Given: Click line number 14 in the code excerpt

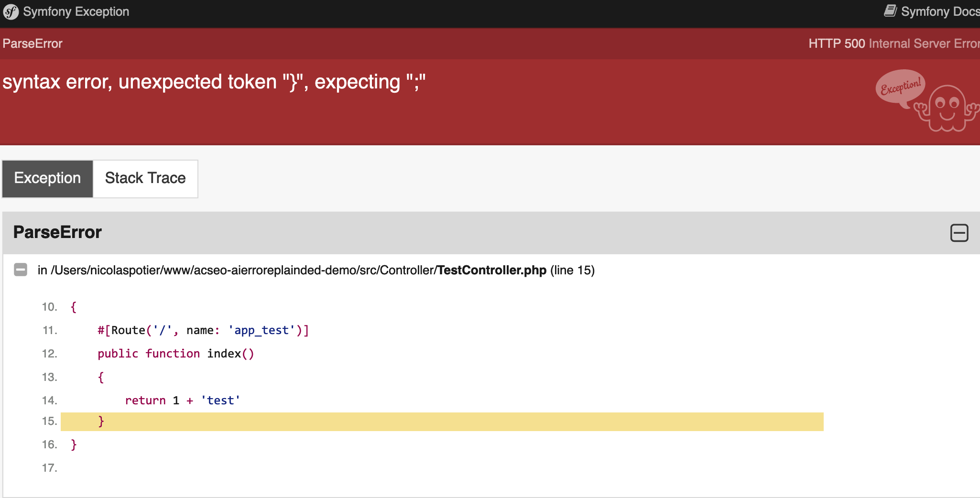Looking at the screenshot, I should pos(49,401).
